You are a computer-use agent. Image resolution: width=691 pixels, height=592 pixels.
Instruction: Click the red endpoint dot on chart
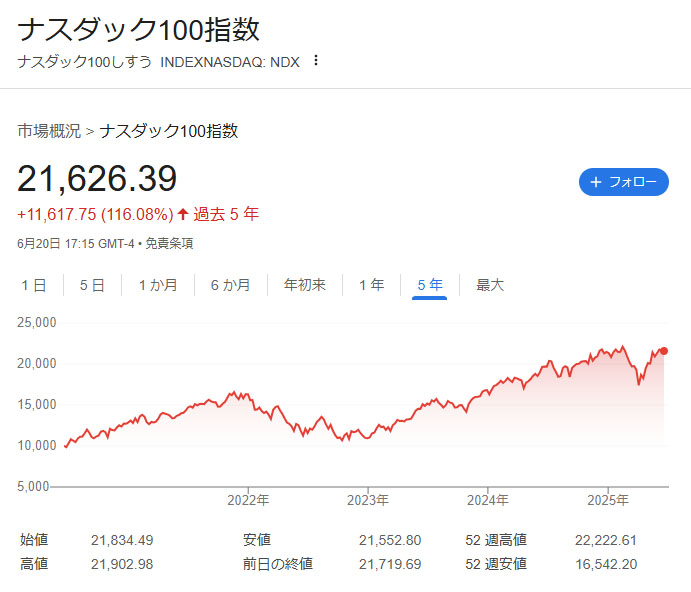[665, 351]
